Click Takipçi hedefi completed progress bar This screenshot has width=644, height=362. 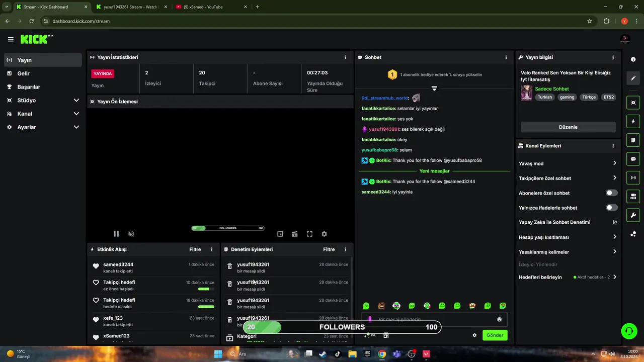(x=206, y=307)
